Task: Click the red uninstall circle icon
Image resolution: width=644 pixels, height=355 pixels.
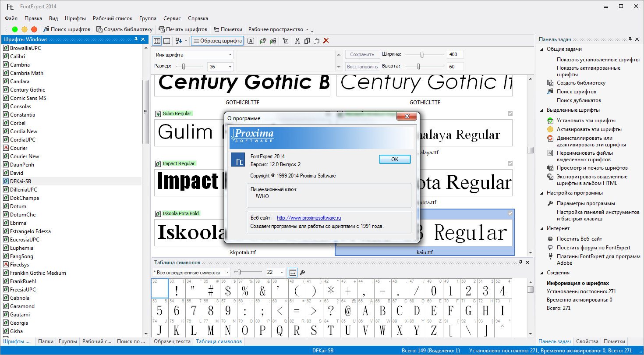Action: pos(34,29)
